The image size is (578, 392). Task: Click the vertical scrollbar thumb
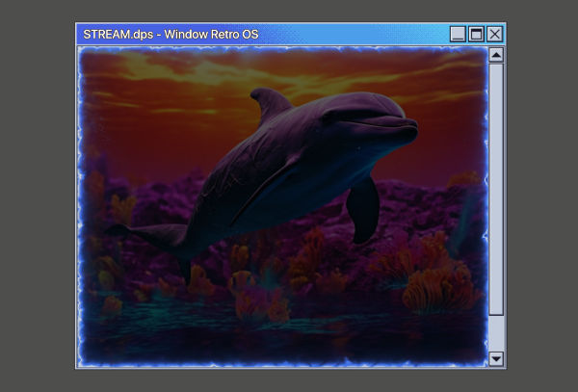click(x=496, y=190)
